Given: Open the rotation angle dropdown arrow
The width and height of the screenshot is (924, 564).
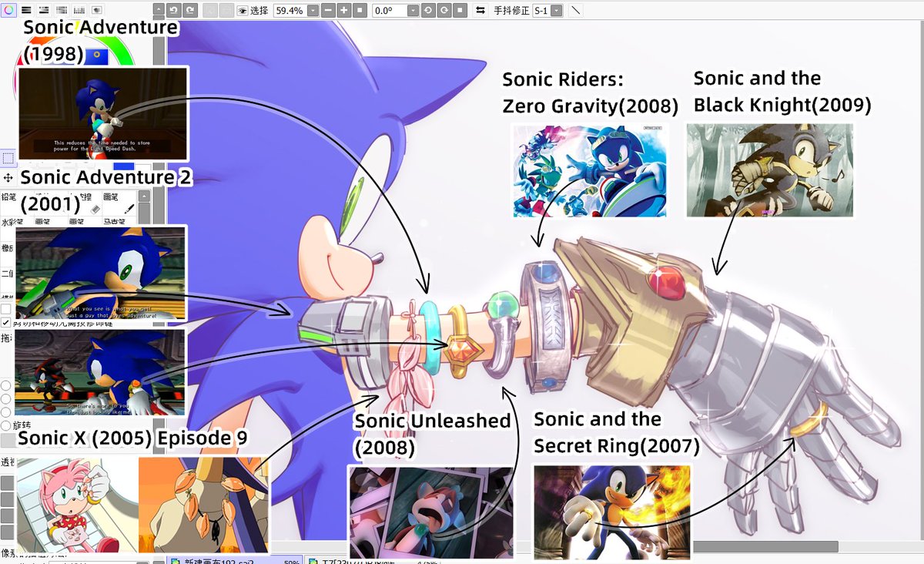Looking at the screenshot, I should [413, 11].
